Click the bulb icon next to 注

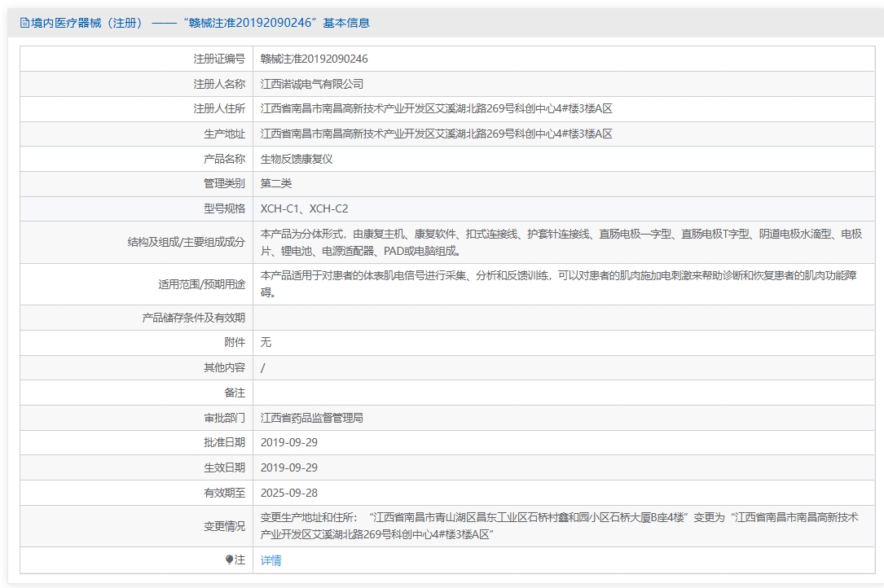229,559
